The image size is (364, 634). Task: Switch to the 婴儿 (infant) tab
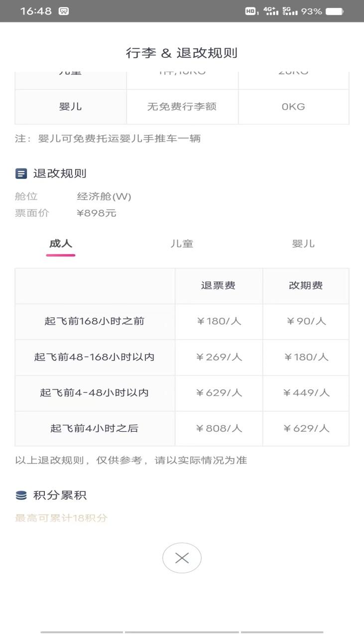(303, 244)
